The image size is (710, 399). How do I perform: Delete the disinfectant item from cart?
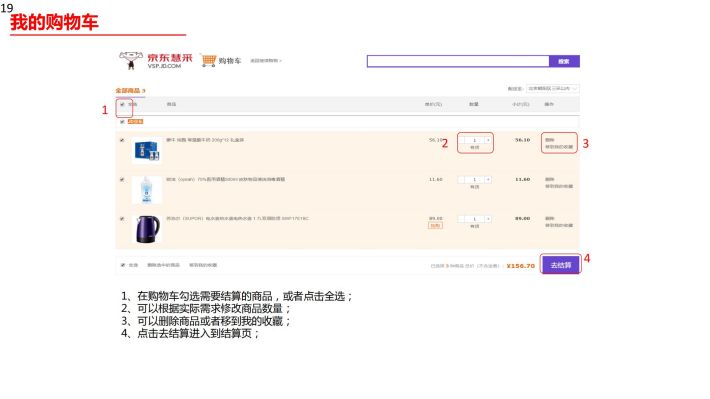pyautogui.click(x=550, y=180)
